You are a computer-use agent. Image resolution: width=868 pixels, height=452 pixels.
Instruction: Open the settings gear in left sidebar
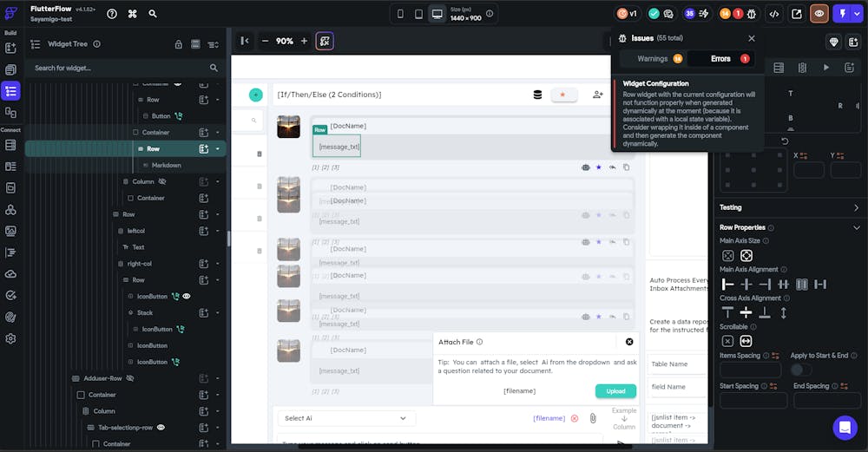point(10,338)
